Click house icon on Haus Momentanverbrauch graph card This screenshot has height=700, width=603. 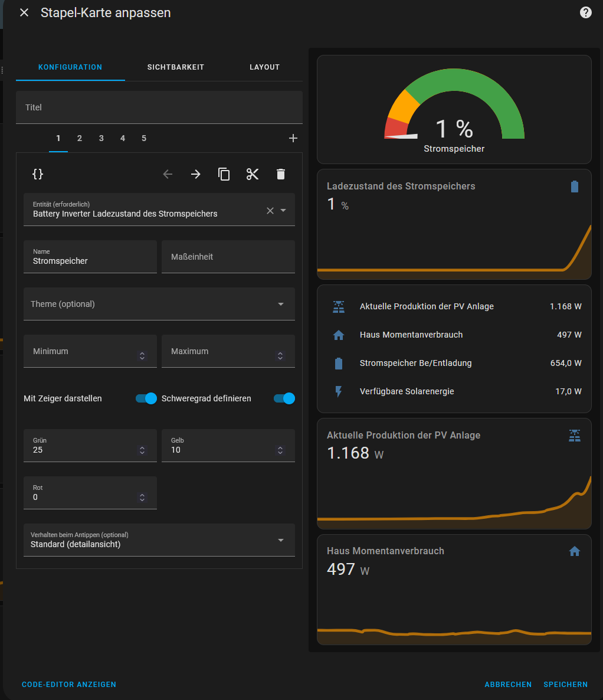(x=575, y=552)
